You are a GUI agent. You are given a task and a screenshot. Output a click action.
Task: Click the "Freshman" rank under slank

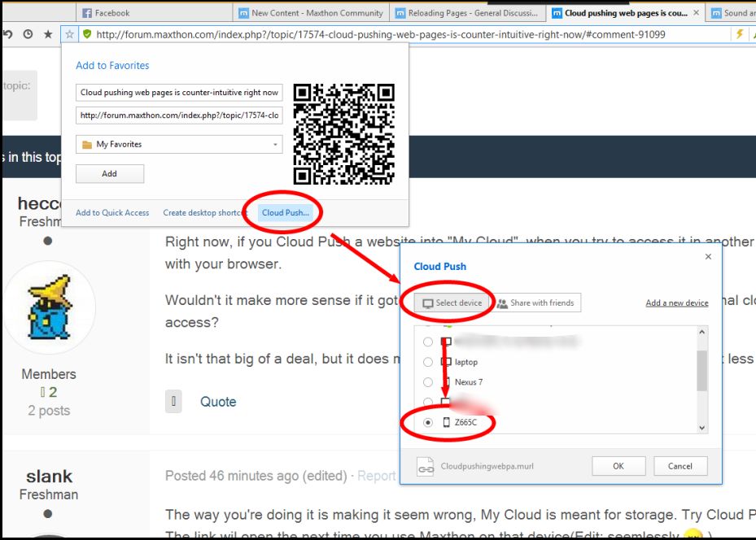pyautogui.click(x=49, y=494)
